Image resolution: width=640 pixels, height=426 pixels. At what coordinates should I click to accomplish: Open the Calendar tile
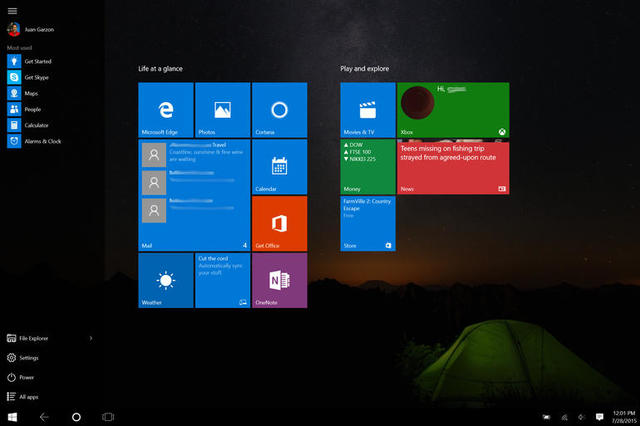(280, 167)
